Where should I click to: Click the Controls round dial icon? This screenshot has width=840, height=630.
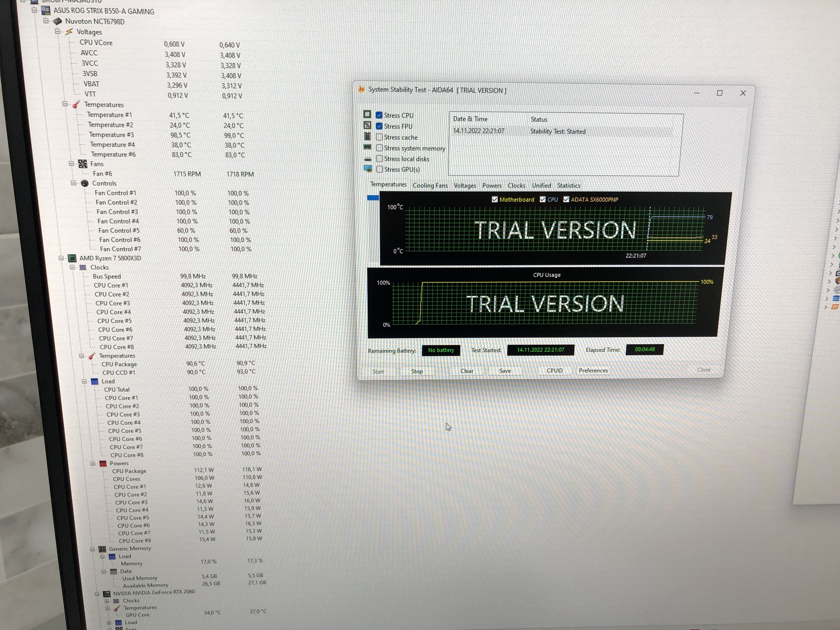click(x=85, y=183)
